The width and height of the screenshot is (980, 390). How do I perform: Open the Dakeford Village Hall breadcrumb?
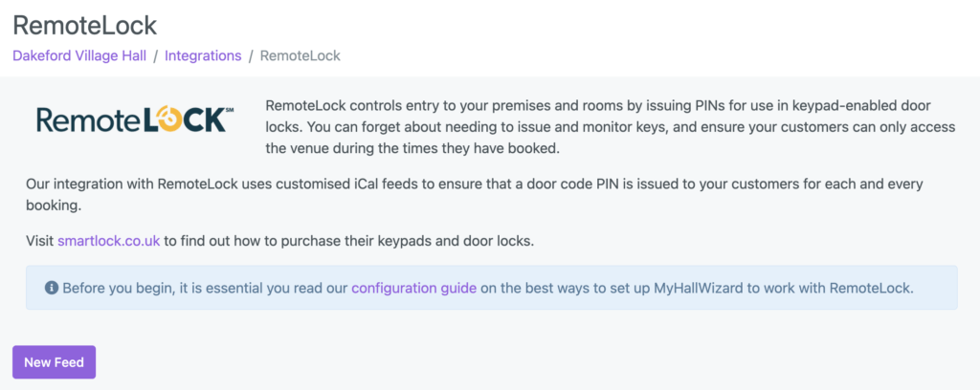[79, 55]
